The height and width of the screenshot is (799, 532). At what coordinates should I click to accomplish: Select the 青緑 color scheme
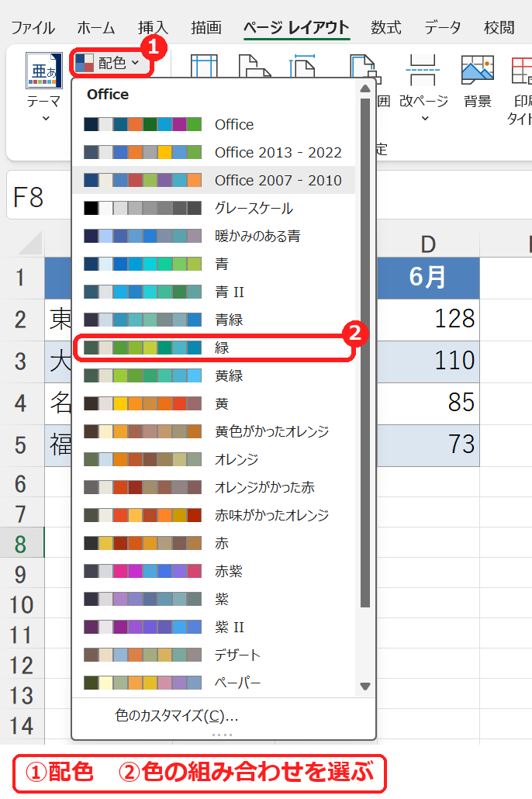click(213, 320)
